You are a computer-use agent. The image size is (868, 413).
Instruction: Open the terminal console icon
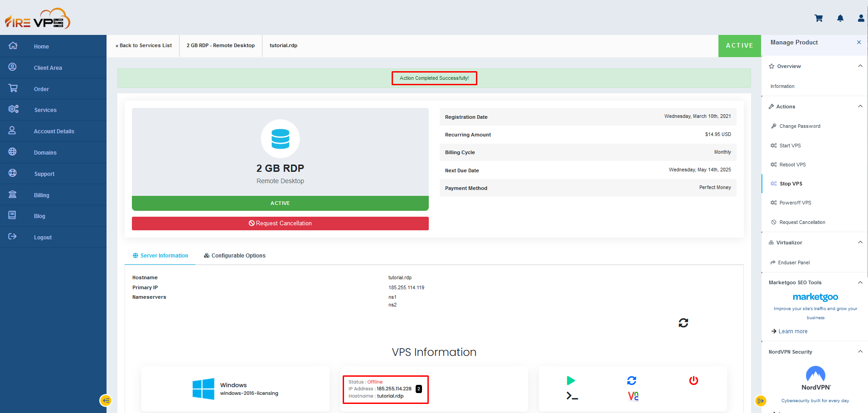[x=572, y=396]
